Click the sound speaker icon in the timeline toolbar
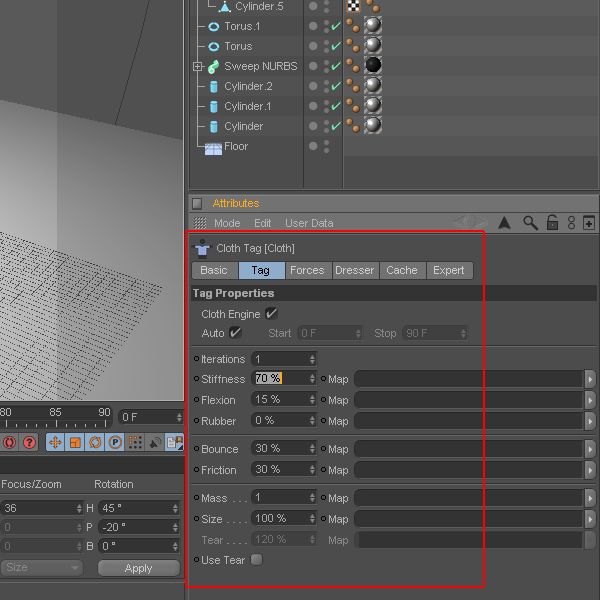 coord(155,443)
